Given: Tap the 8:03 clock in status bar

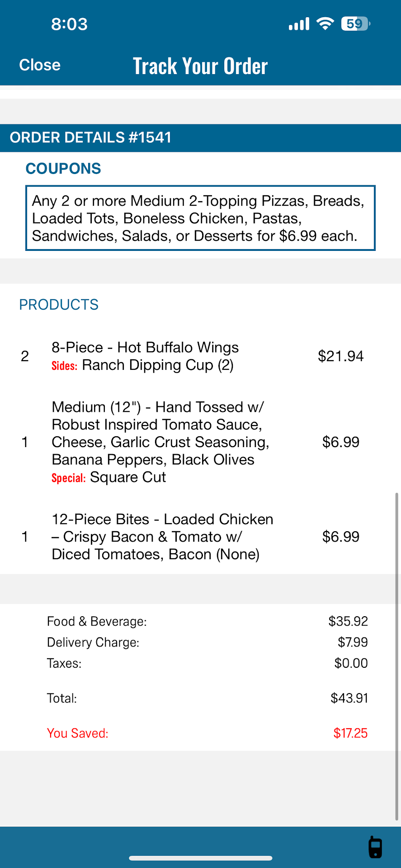Looking at the screenshot, I should point(69,24).
